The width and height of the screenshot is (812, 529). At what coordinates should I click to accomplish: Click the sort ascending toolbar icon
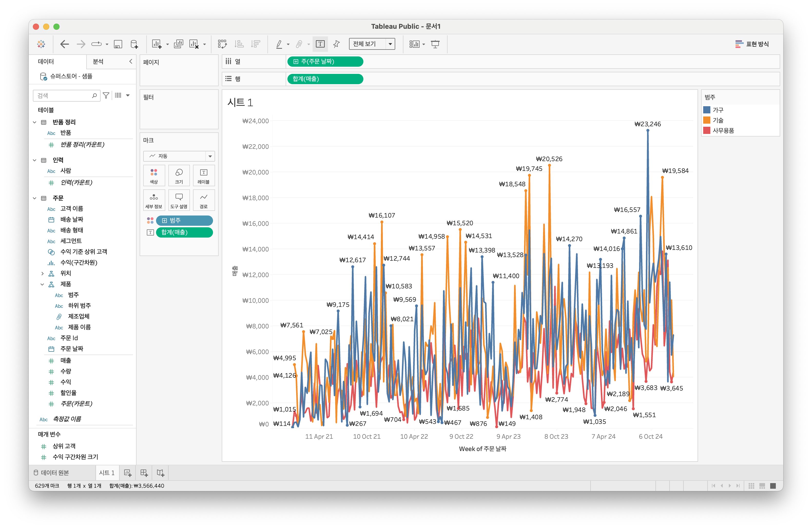pos(239,44)
